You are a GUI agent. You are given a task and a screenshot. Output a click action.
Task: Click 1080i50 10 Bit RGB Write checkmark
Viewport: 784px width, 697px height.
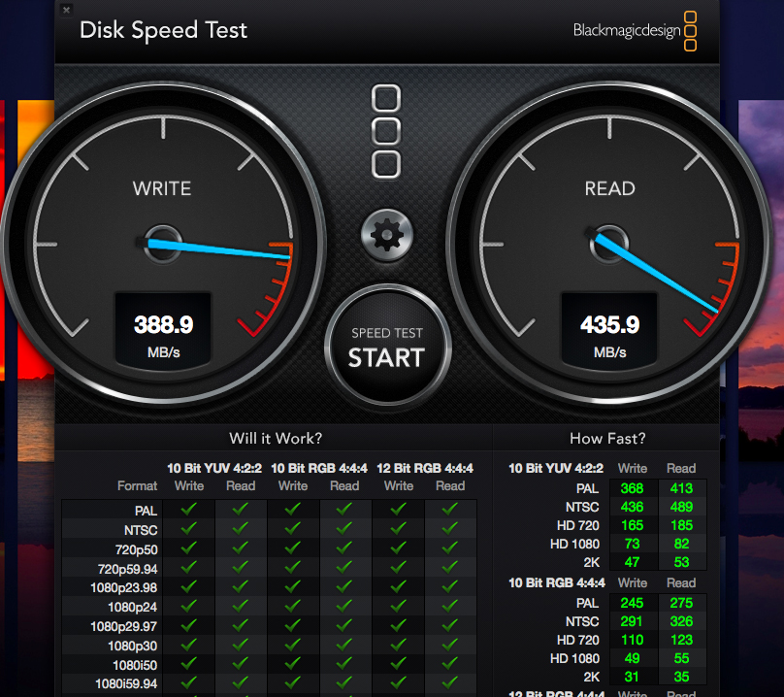[x=292, y=664]
